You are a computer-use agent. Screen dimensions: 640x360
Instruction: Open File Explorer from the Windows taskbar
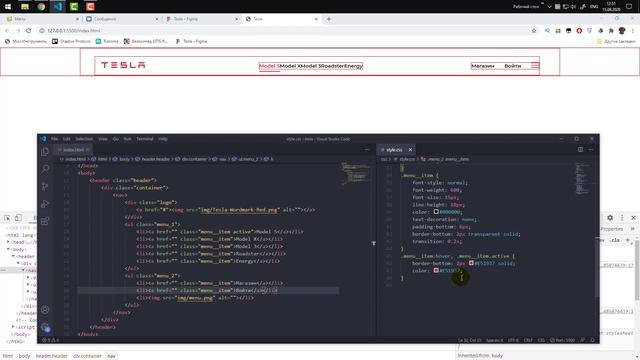tap(25, 7)
